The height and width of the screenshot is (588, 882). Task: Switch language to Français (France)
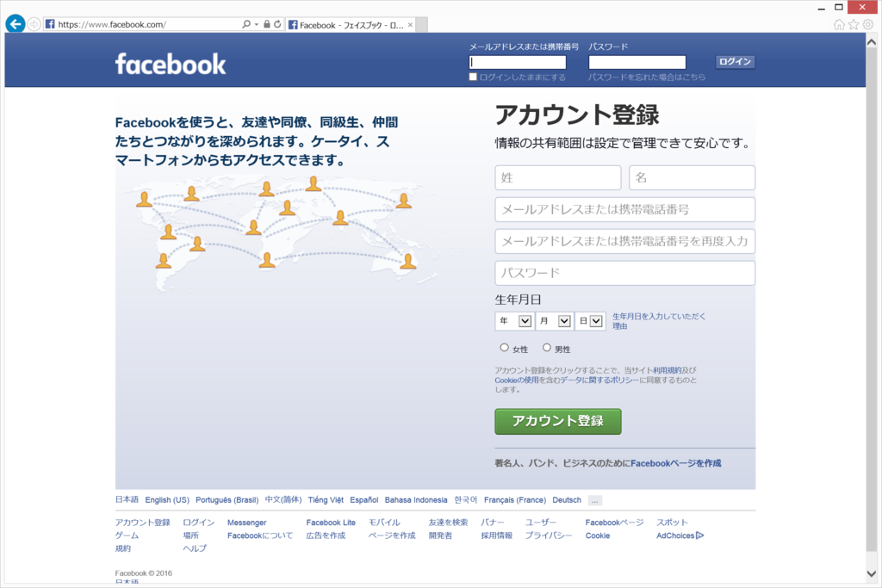click(515, 499)
